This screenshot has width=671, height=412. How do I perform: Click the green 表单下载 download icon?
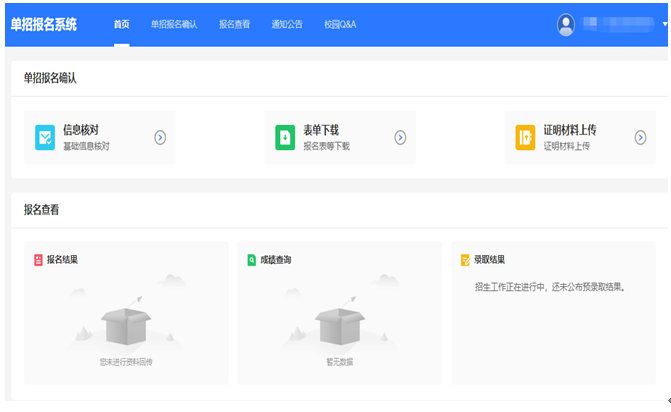click(x=286, y=138)
